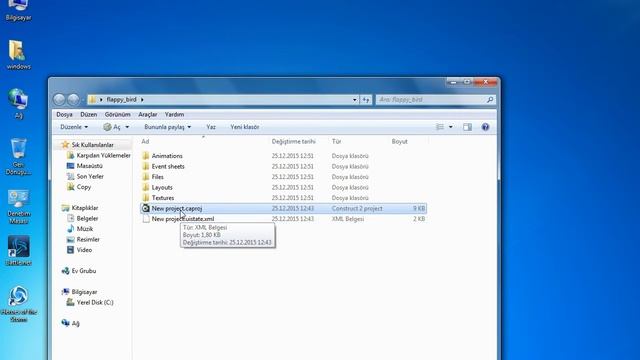Click the XML Belgesi type cell
The width and height of the screenshot is (640, 360).
[x=348, y=219]
